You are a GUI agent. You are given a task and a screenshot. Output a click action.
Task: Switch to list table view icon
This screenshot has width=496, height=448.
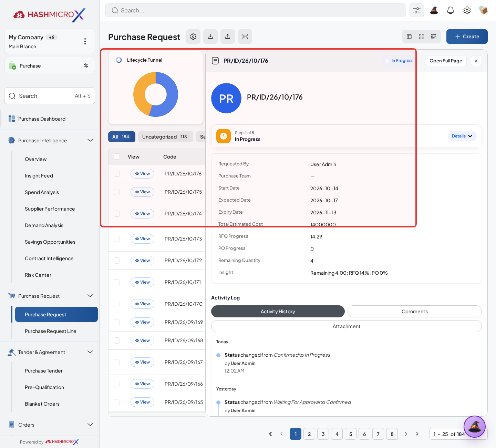[x=409, y=37]
